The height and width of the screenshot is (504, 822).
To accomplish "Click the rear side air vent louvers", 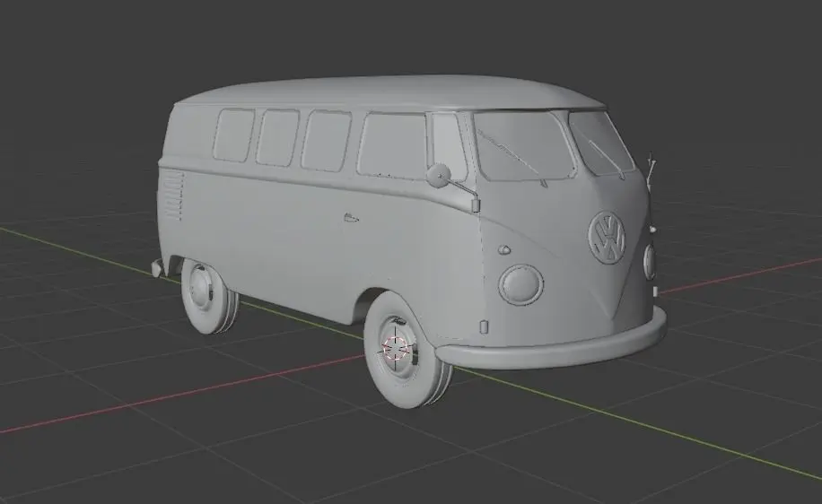I will coord(173,195).
